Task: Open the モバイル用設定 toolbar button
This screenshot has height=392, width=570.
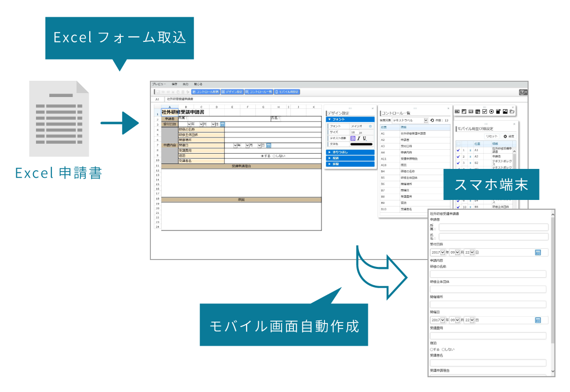Action: 287,92
